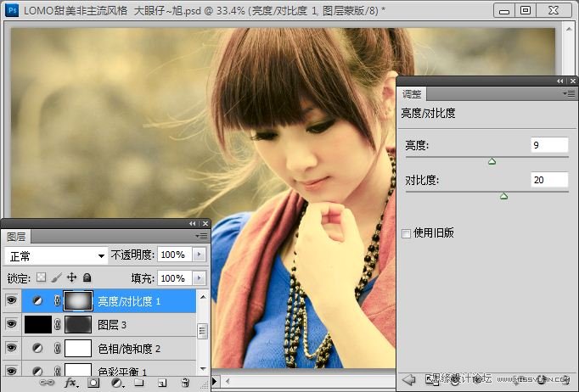This screenshot has width=579, height=392.
Task: Open the blend mode 正常 dropdown
Action: [56, 255]
